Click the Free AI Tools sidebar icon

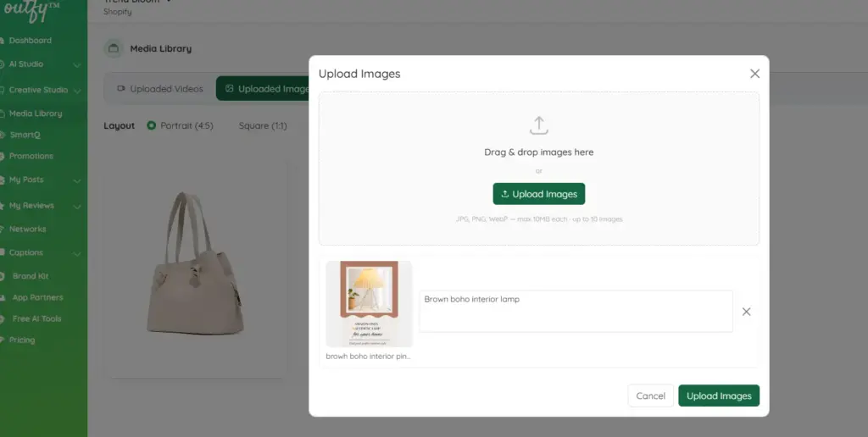[x=3, y=318]
